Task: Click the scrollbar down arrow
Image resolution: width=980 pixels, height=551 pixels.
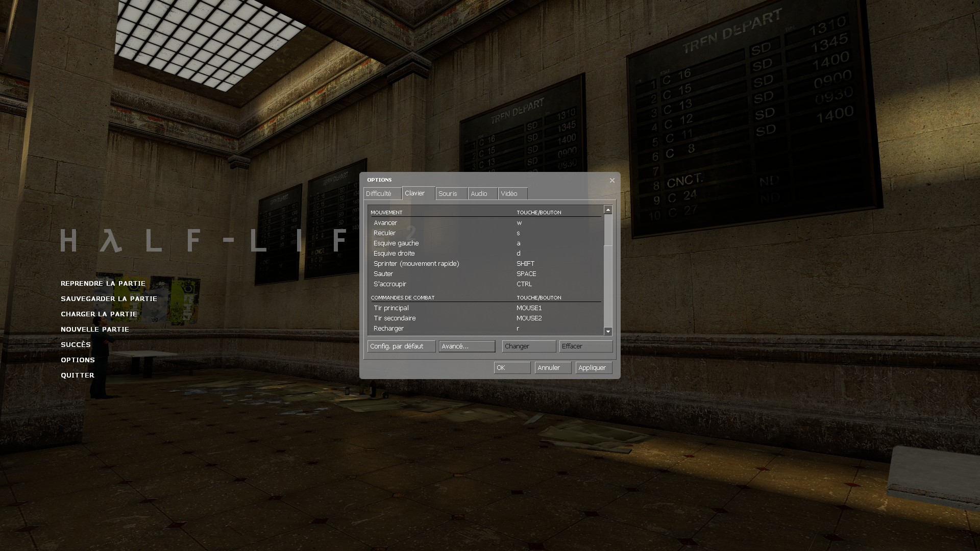Action: [608, 332]
